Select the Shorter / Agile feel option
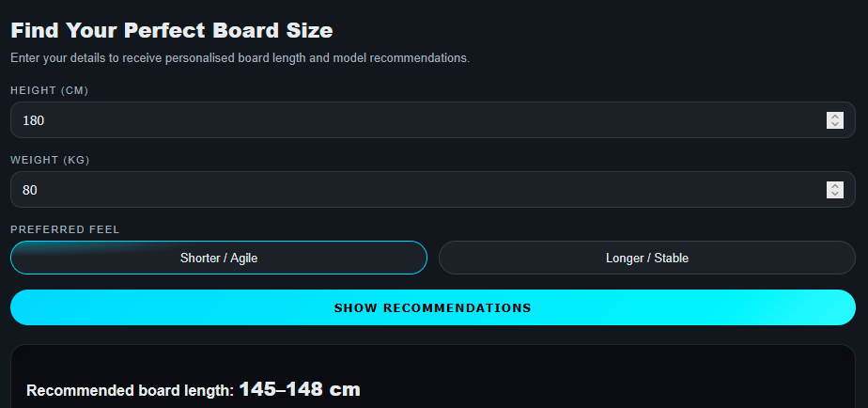The image size is (868, 408). coord(219,258)
